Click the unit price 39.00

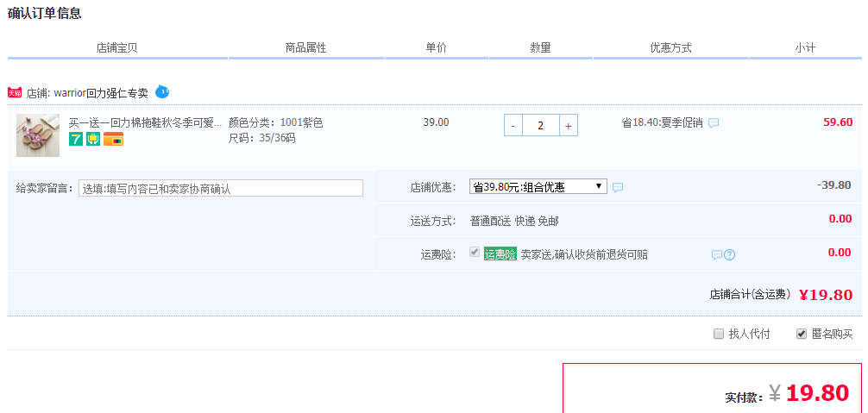[437, 122]
